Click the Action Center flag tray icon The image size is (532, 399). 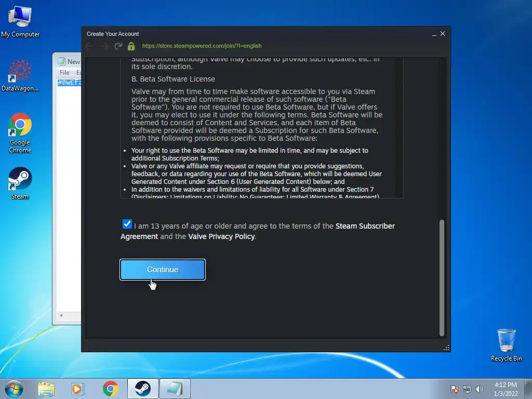[455, 389]
